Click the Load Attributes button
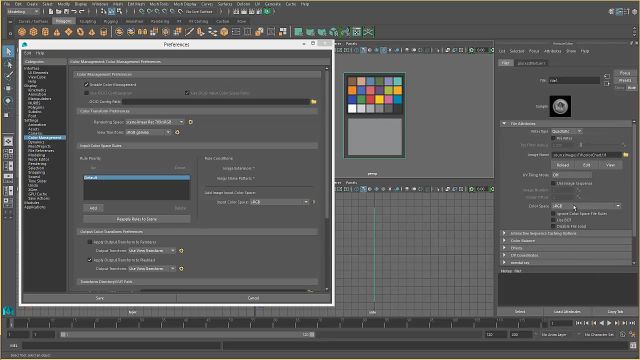Screen dimensions: 640x360 click(567, 311)
